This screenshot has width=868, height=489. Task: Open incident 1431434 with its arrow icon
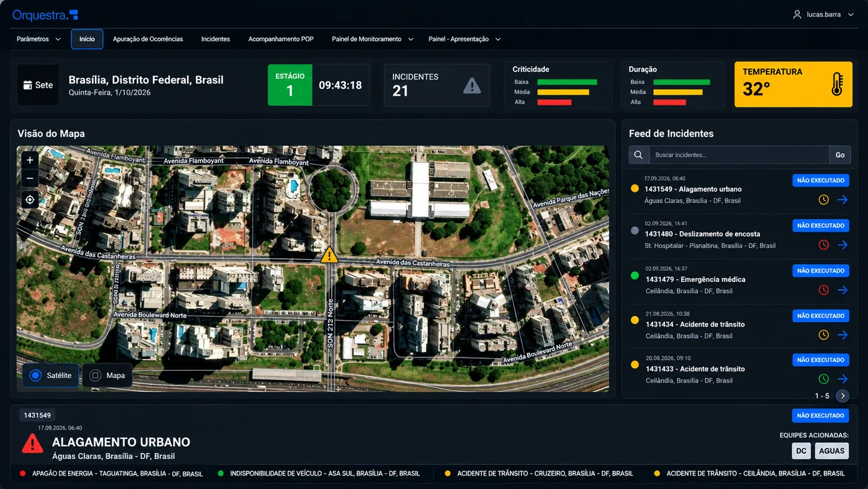(843, 335)
